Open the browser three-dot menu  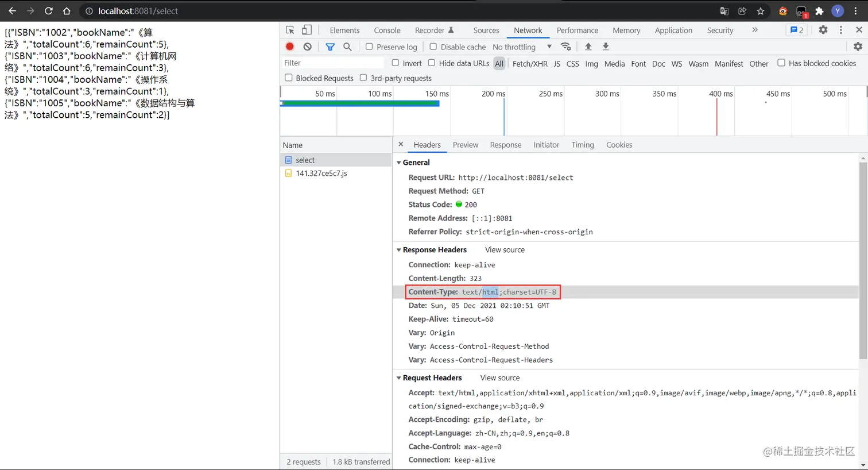pos(855,11)
